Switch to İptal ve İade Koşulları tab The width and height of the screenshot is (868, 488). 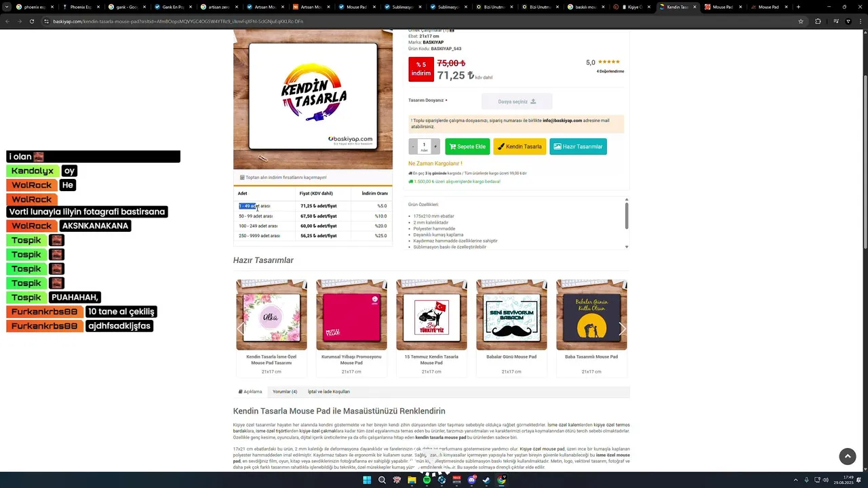(x=329, y=392)
